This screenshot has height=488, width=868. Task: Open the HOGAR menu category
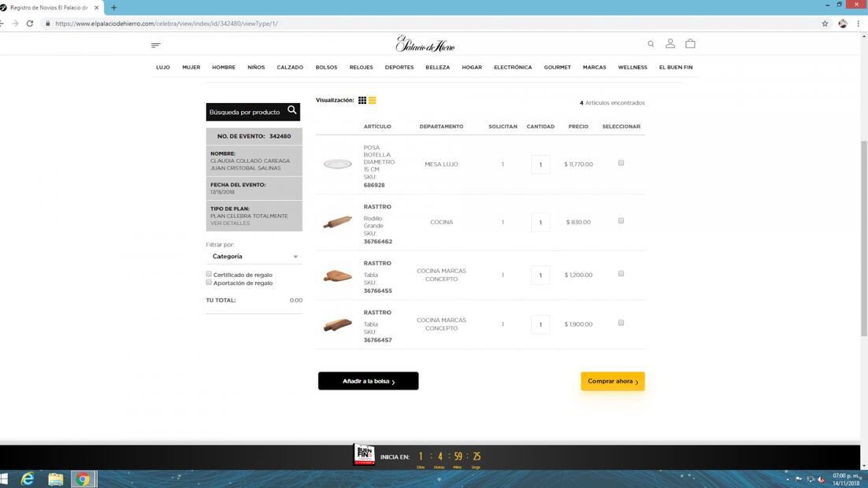click(x=472, y=68)
